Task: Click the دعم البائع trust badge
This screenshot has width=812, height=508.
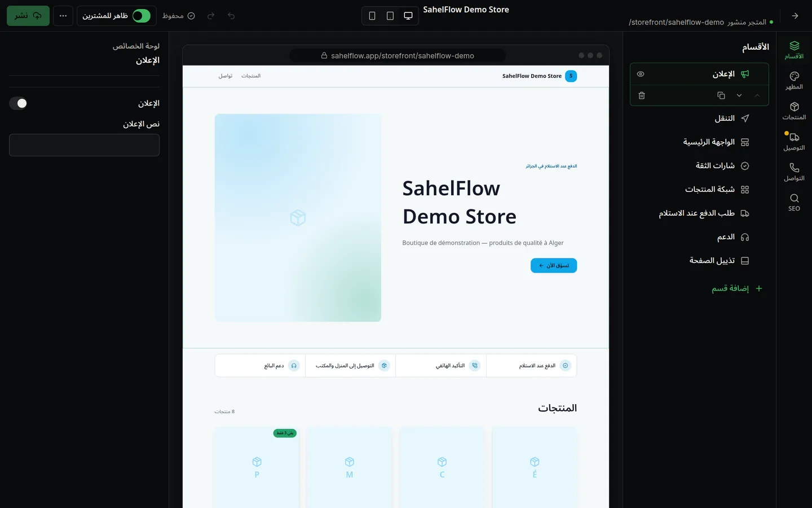Action: (x=260, y=366)
